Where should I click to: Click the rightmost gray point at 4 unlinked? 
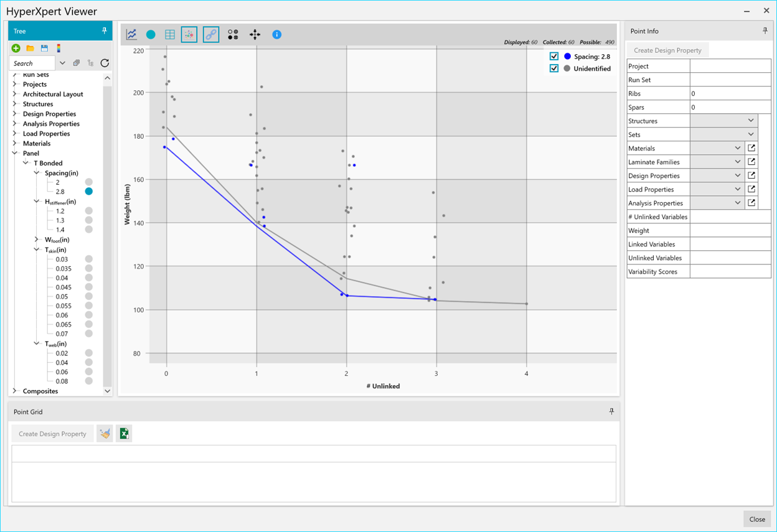coord(527,304)
